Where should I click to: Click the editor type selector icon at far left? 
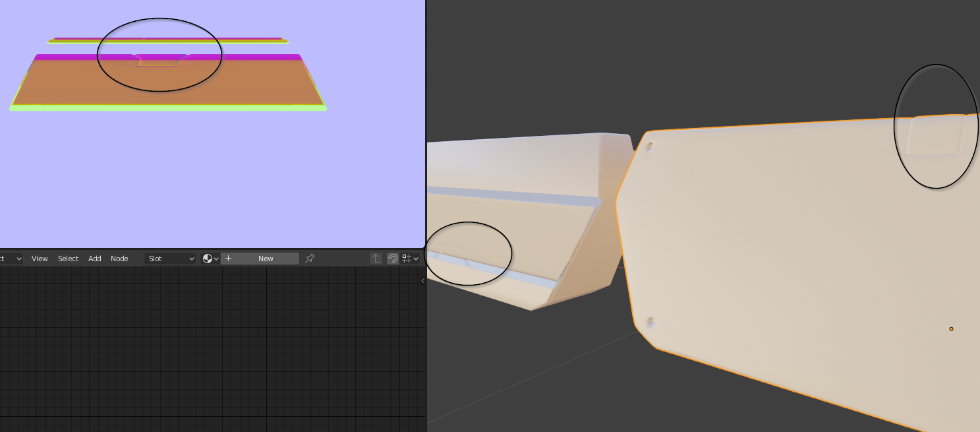(x=7, y=259)
